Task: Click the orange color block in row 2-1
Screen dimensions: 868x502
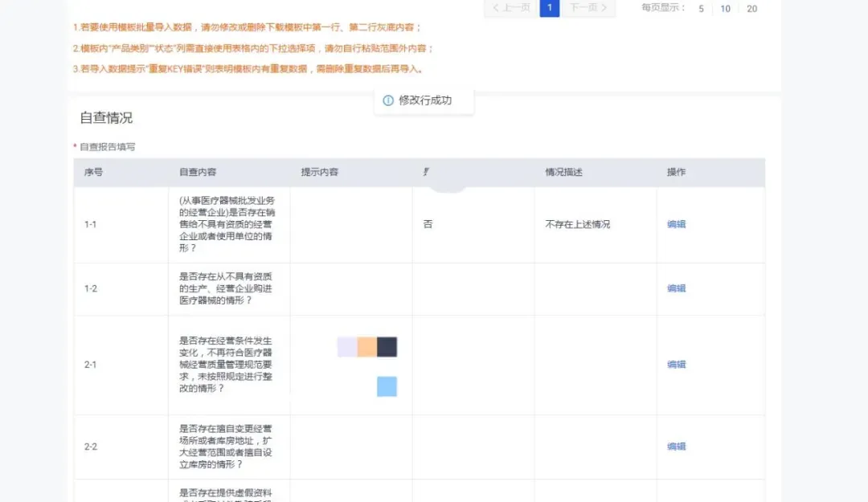Action: (x=367, y=347)
